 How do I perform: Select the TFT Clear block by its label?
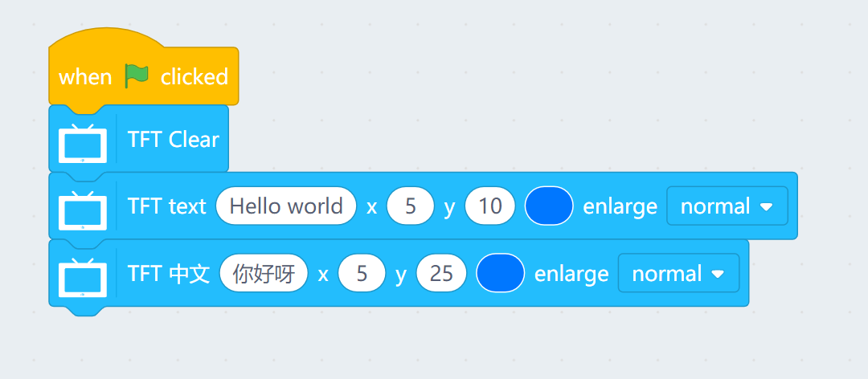tap(173, 140)
